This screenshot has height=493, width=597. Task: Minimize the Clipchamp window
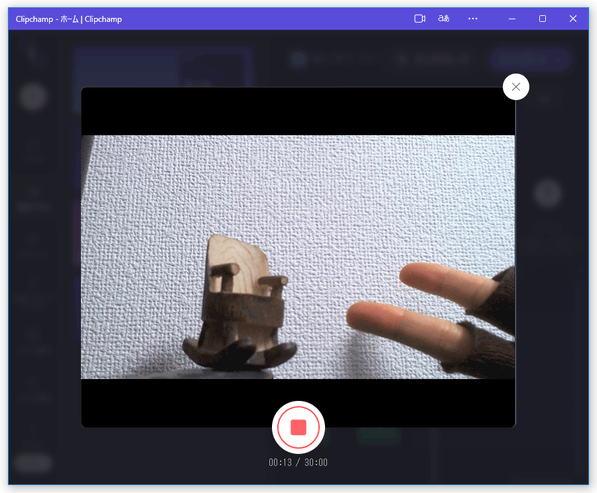pos(512,19)
